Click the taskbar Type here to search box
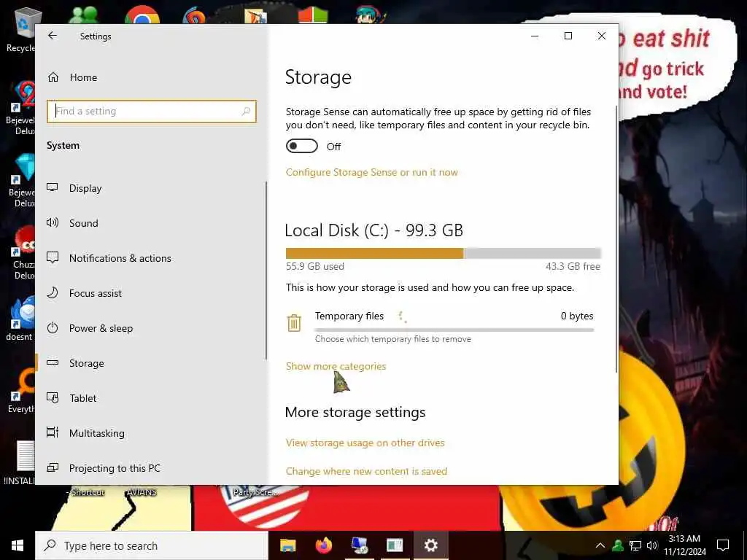747x560 pixels. [x=152, y=545]
